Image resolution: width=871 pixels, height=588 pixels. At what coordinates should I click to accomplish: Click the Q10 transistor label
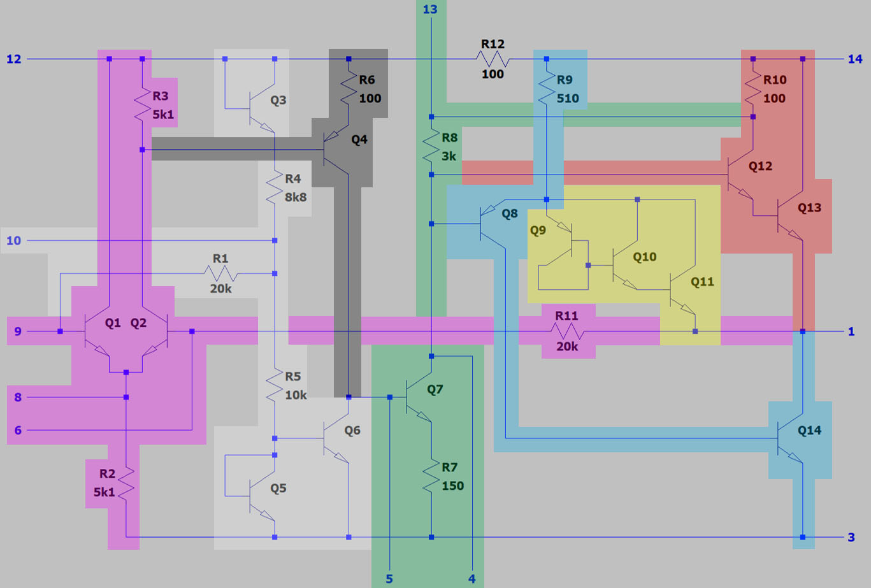644,257
